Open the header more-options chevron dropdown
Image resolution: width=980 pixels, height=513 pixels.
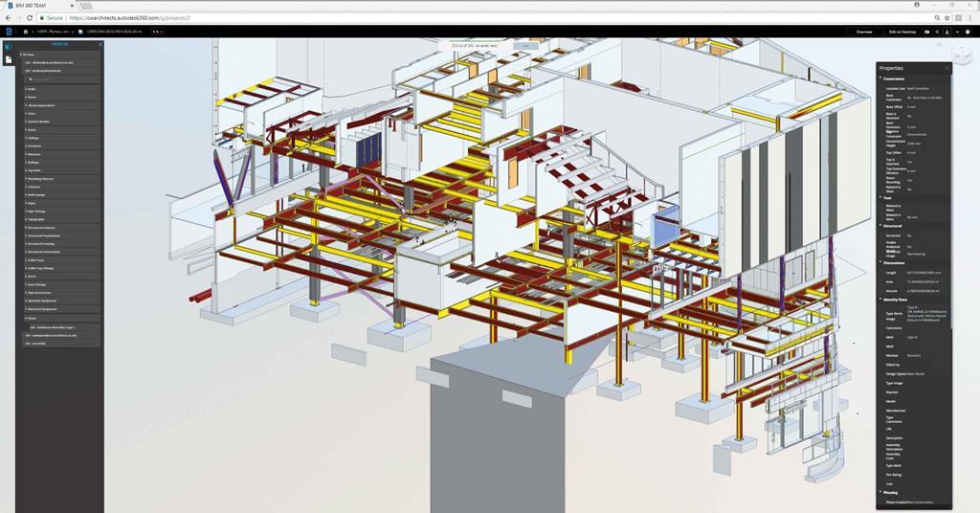point(957,32)
